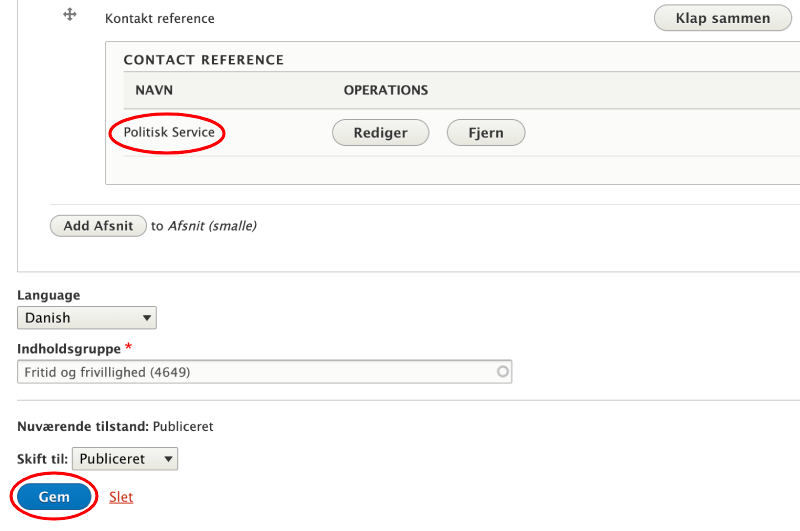Click the OPERATIONS column header

click(x=386, y=90)
